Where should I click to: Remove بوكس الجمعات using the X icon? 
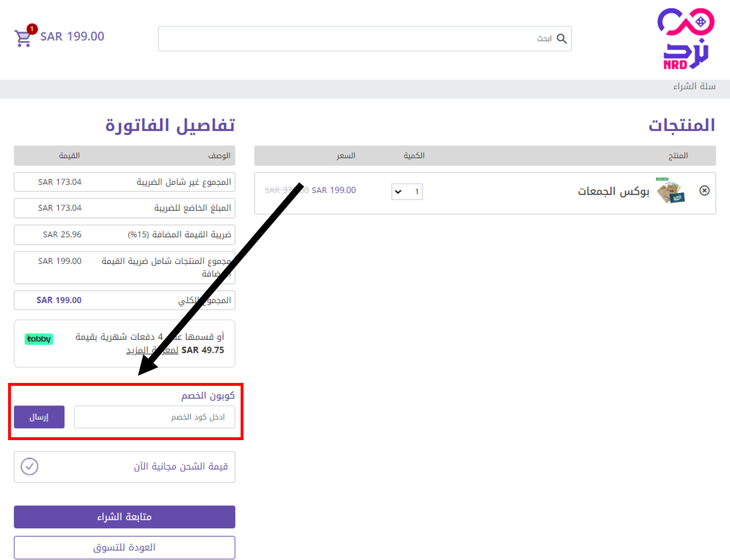pyautogui.click(x=705, y=191)
